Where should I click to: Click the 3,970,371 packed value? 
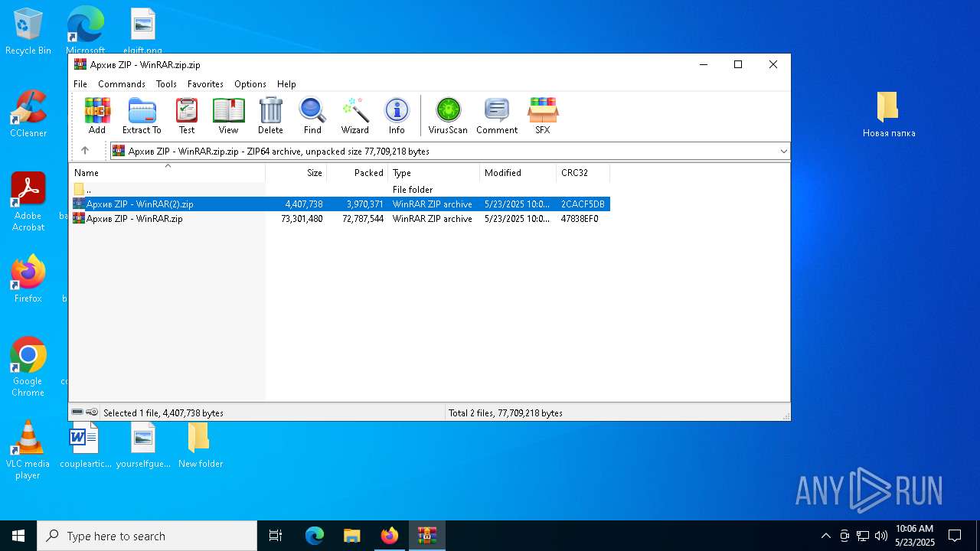[x=364, y=204]
